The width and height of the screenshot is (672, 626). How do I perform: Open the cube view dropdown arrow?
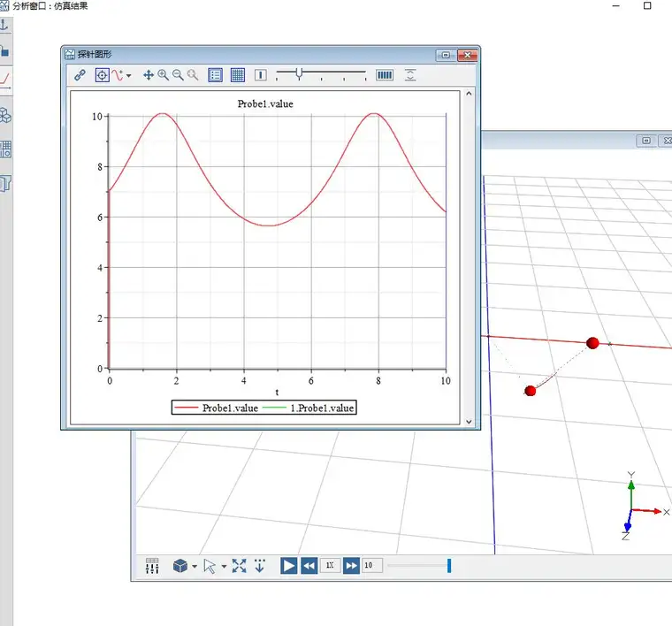(195, 567)
